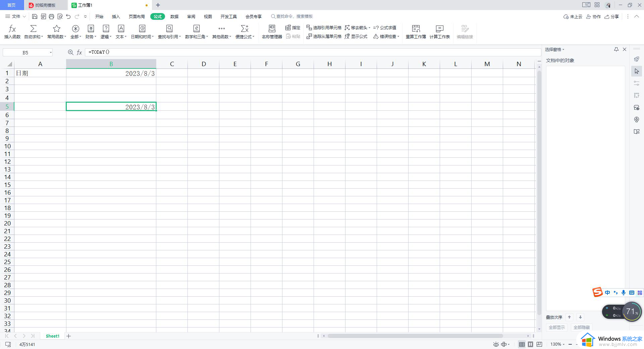This screenshot has height=349, width=644.
Task: Open Quick Formulas (便捷公式) icon
Action: click(x=245, y=29)
